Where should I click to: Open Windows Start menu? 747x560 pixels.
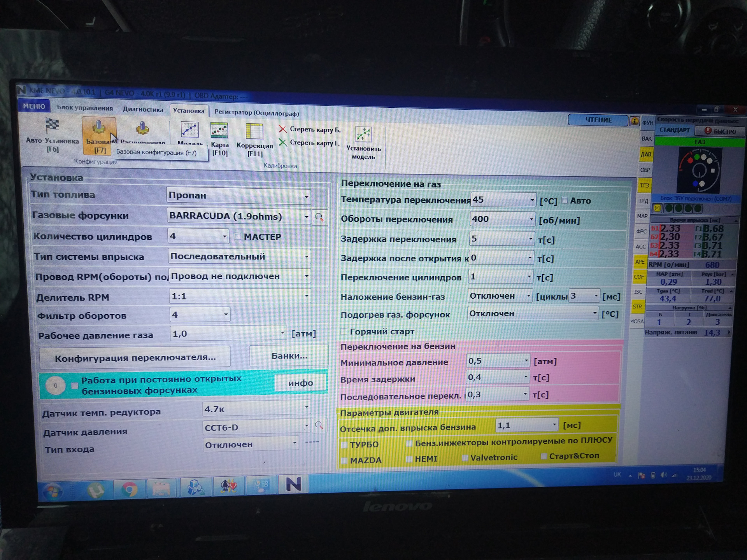(x=53, y=492)
